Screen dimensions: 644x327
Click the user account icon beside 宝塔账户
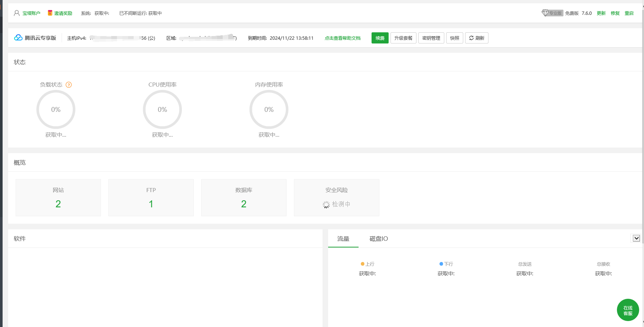(17, 13)
